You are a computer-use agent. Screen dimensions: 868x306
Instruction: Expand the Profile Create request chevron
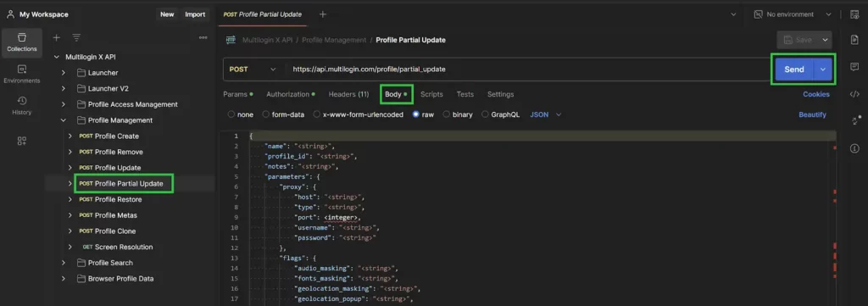pyautogui.click(x=70, y=136)
